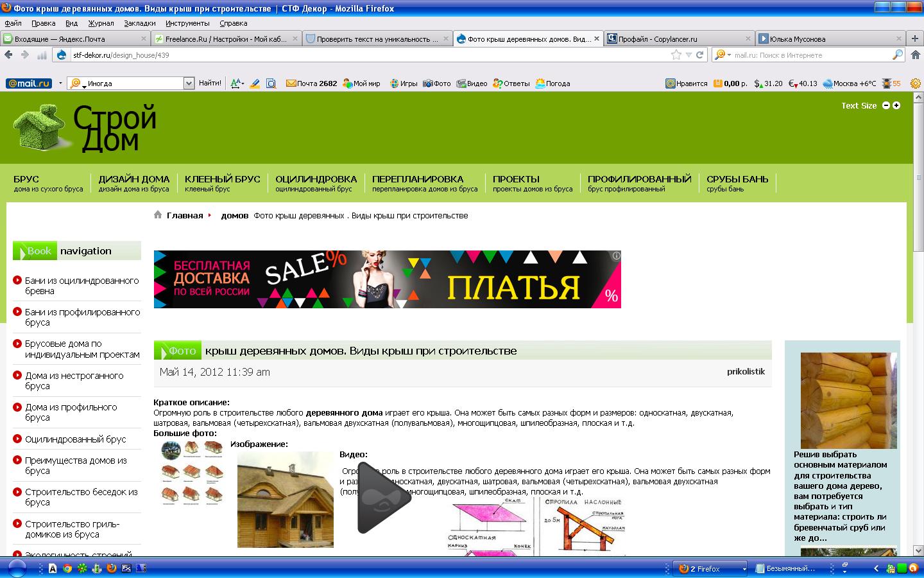Open ДИЗАЙН ДОМА navigation item
The image size is (924, 578).
tap(134, 183)
